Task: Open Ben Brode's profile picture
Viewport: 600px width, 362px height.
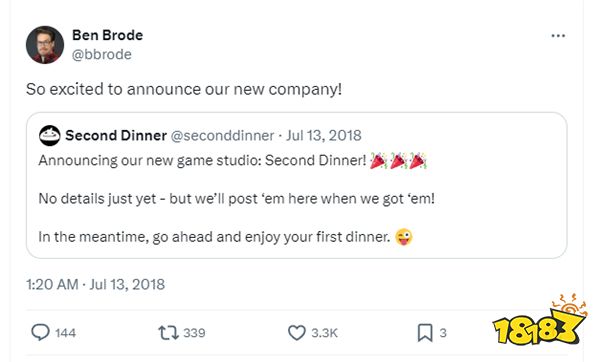Action: coord(45,45)
